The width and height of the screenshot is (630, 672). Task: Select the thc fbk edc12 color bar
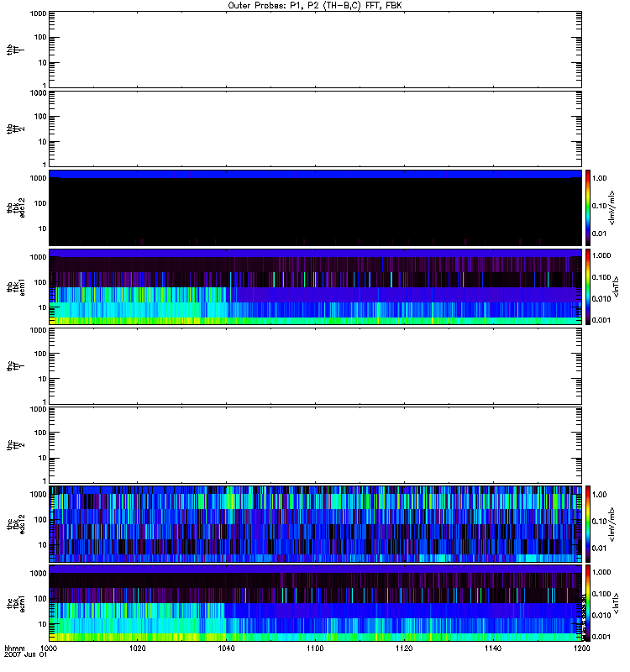click(590, 523)
